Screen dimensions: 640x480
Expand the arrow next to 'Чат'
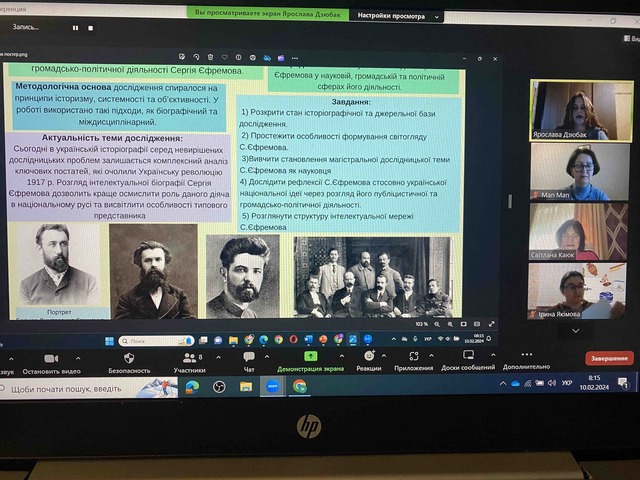[267, 356]
